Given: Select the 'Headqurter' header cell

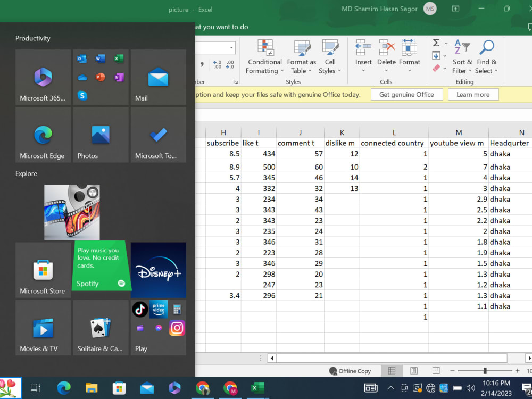Looking at the screenshot, I should [510, 143].
